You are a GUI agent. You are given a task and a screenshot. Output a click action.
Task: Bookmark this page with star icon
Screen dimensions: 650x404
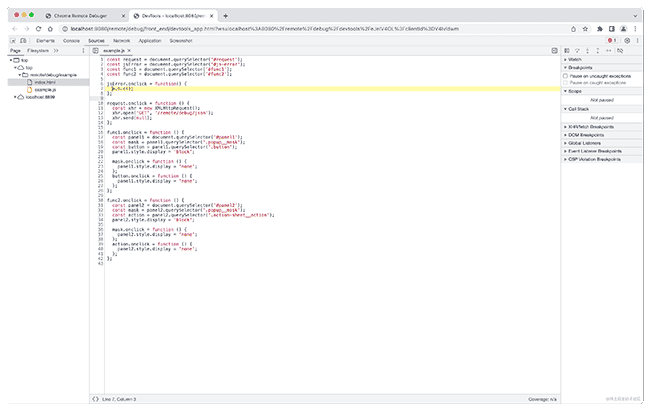pyautogui.click(x=585, y=29)
